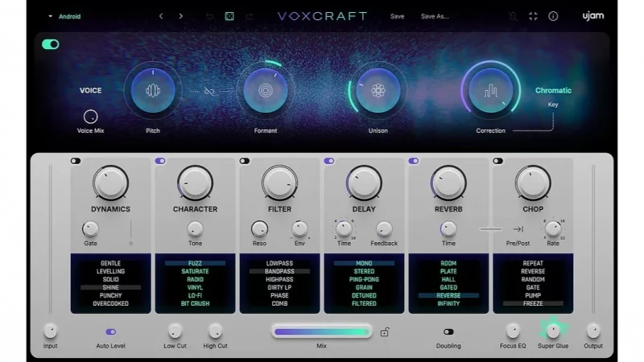The image size is (644, 362).
Task: Click the Reverb Time knob
Action: (x=448, y=229)
